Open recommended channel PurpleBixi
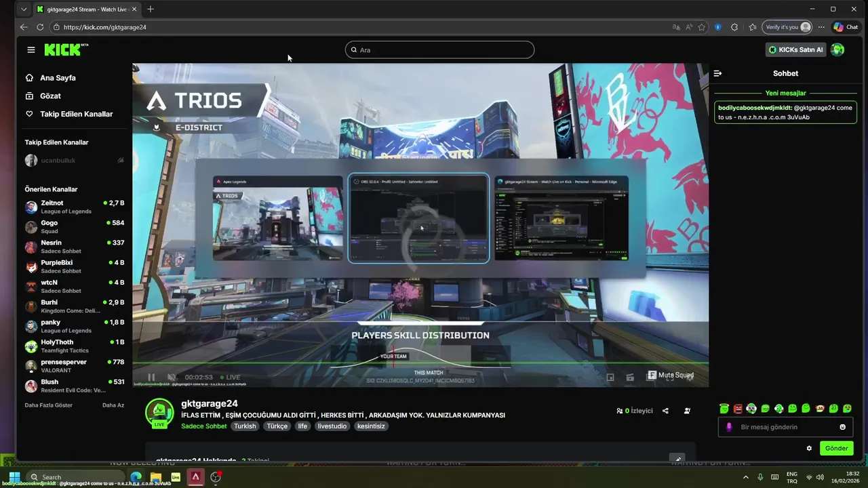Viewport: 868px width, 488px height. click(x=75, y=266)
